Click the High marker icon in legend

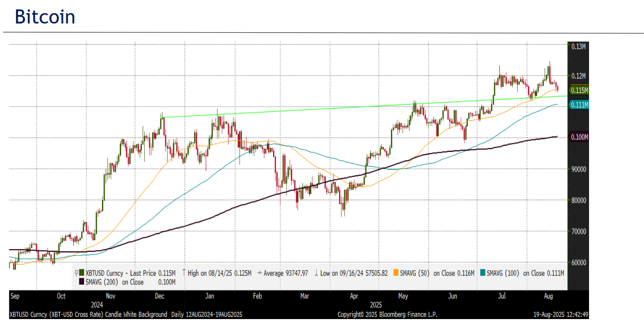pyautogui.click(x=184, y=273)
